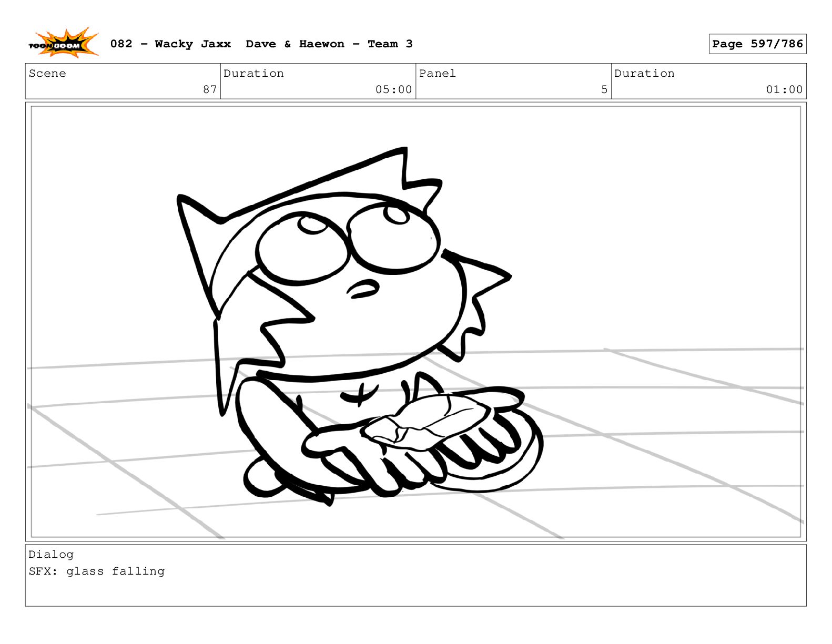Click the Toon Boom logo
The image size is (832, 644).
[64, 43]
